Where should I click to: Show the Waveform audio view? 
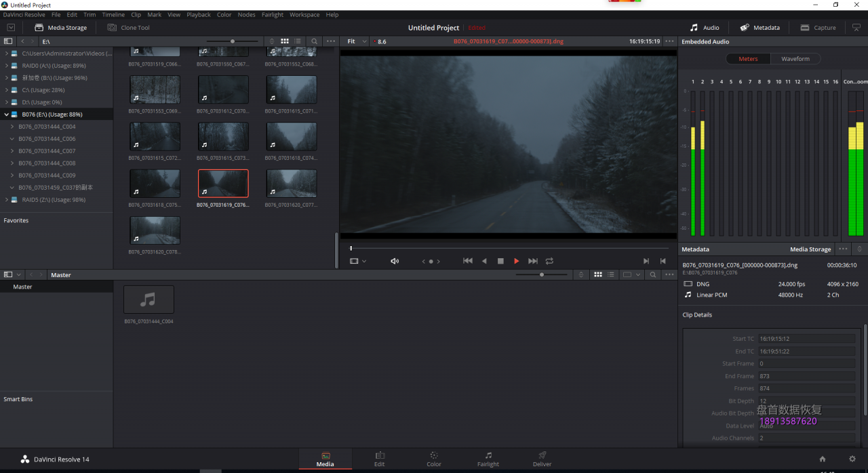click(795, 59)
